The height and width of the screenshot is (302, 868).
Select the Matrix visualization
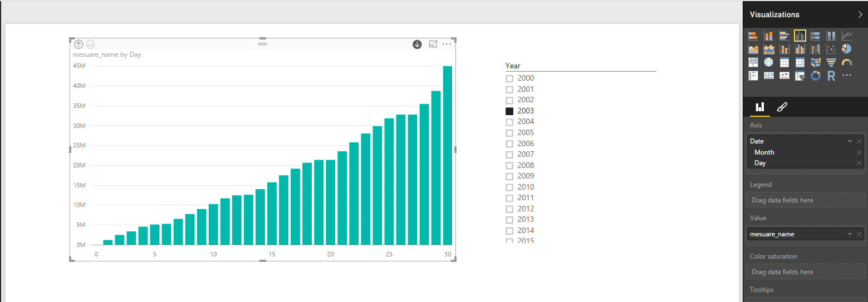[x=800, y=62]
